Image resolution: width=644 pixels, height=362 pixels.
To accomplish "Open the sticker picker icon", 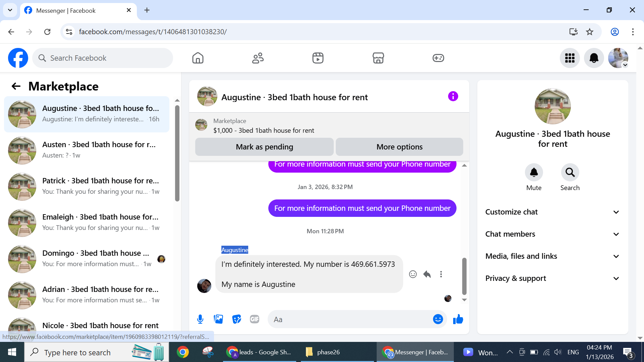I will [236, 319].
